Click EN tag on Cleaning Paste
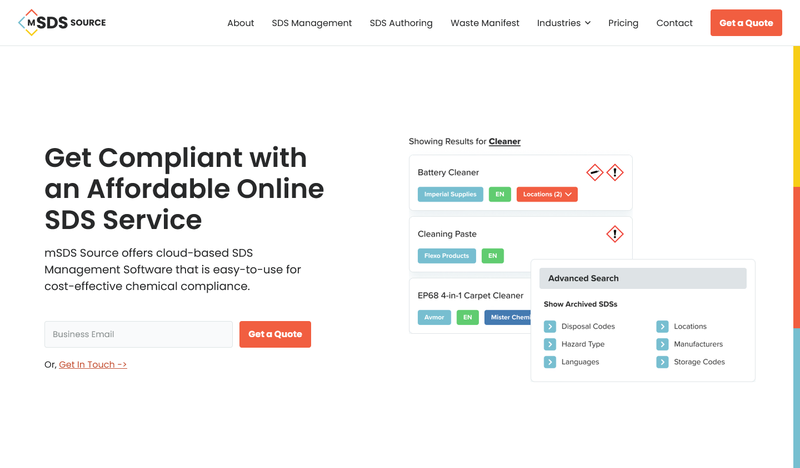This screenshot has width=800, height=468. click(492, 256)
